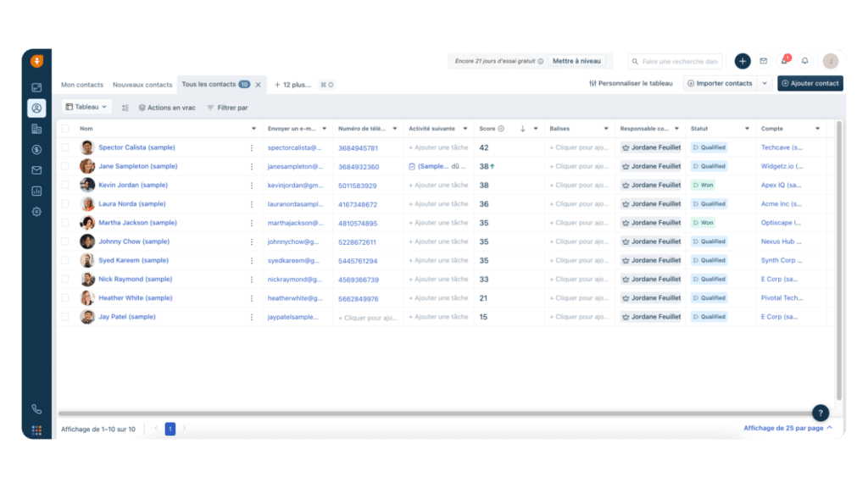This screenshot has width=868, height=488.
Task: Switch to the Nouveaux contacts tab
Action: [141, 85]
